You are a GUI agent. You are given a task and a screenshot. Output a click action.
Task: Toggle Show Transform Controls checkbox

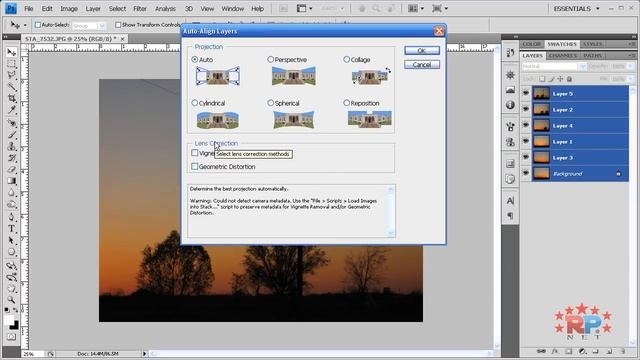[x=118, y=25]
